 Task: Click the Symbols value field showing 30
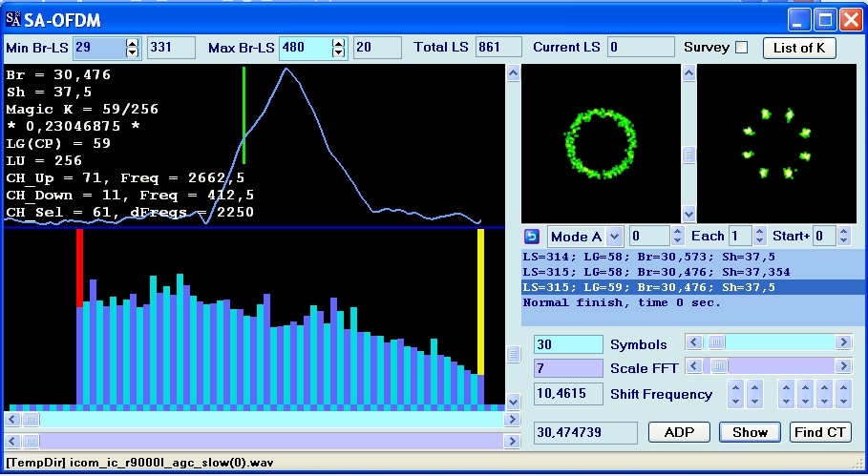[568, 344]
